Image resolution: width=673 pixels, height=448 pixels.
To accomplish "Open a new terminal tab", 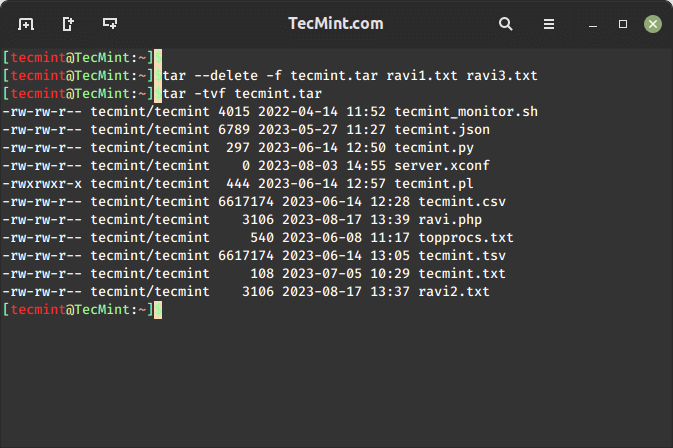I will pos(25,23).
